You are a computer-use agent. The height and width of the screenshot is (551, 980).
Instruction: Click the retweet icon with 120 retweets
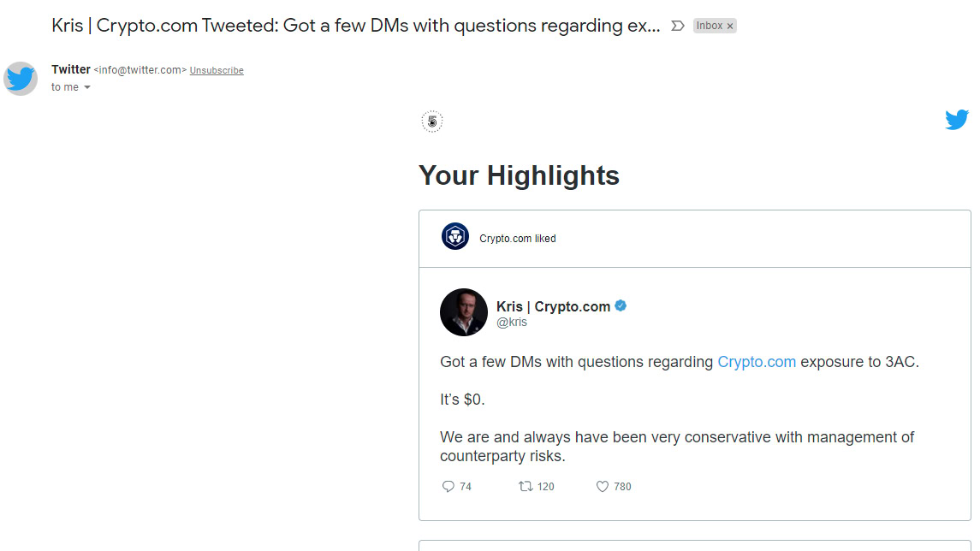point(526,486)
